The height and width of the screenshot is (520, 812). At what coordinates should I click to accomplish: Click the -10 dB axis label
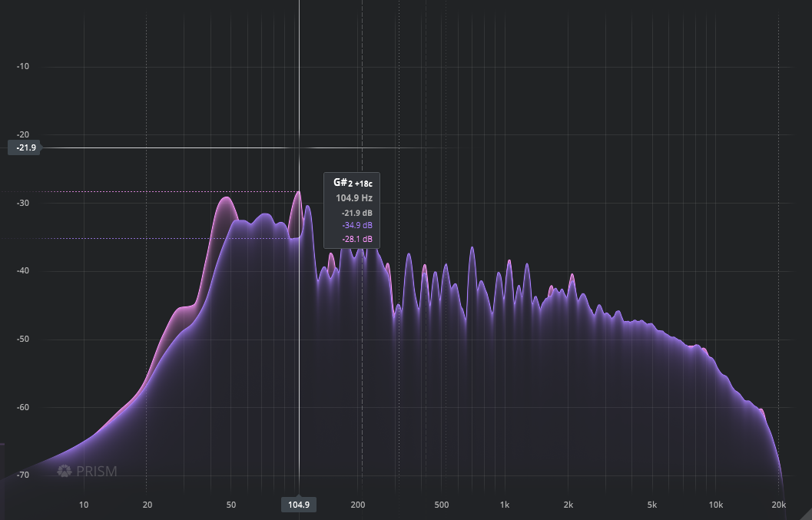[23, 66]
